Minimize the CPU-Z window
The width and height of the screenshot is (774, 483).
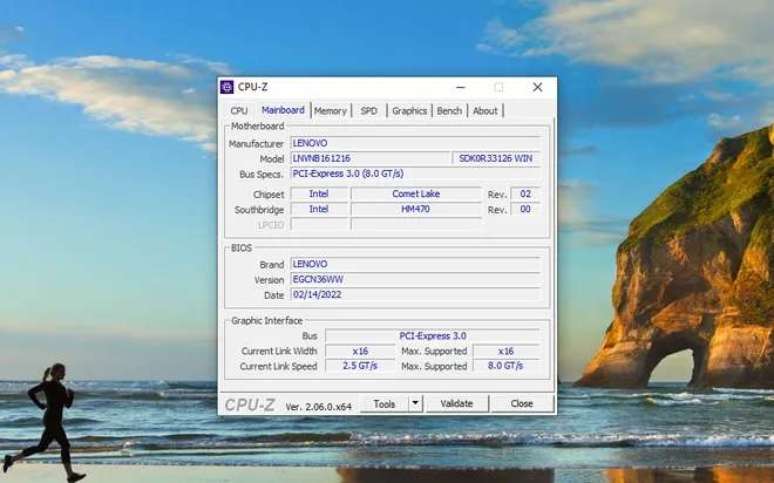coord(461,87)
